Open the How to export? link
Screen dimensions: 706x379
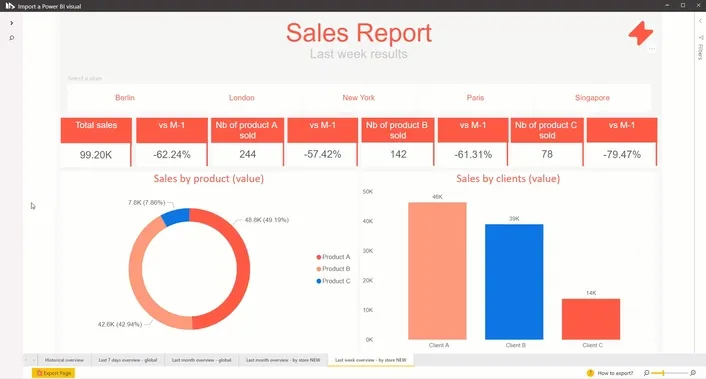(615, 373)
